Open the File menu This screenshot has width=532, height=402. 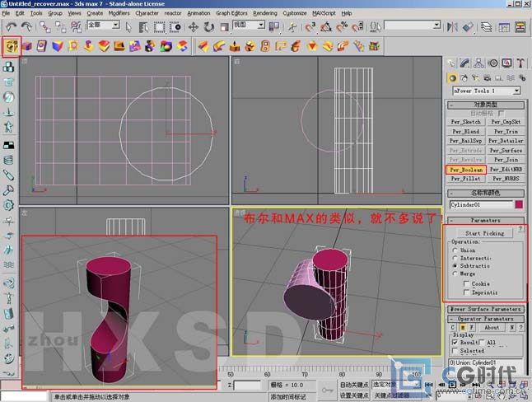coord(6,13)
